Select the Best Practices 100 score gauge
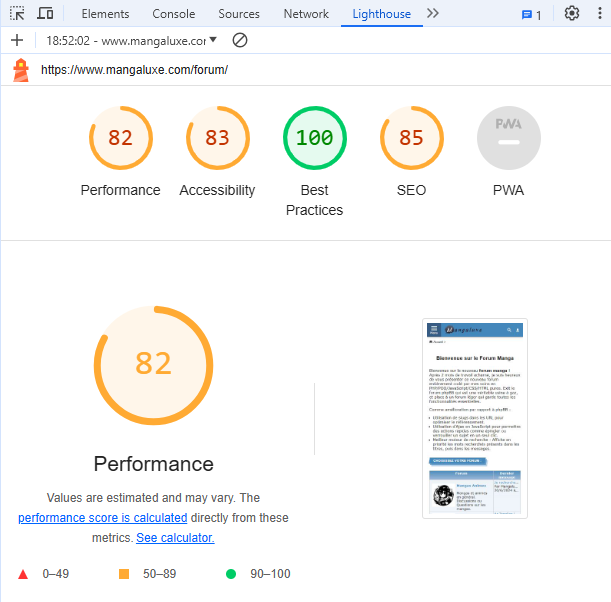Screen dimensions: 611x602 (314, 138)
